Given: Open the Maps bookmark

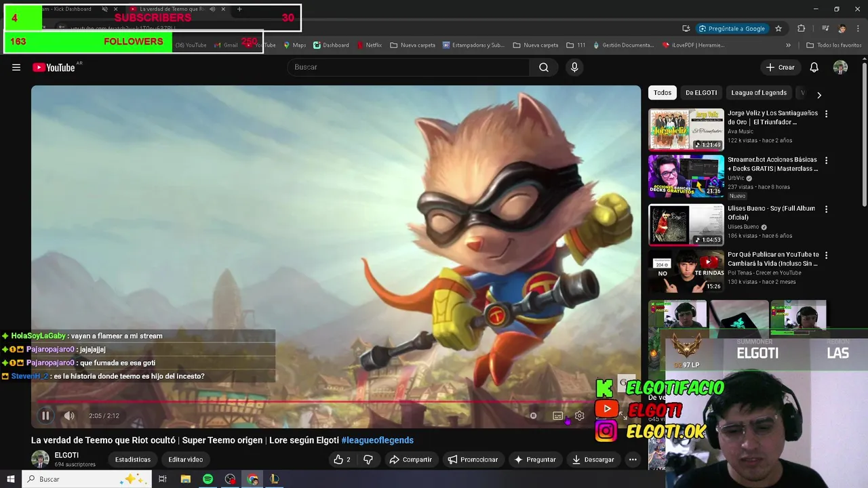Looking at the screenshot, I should pos(295,45).
